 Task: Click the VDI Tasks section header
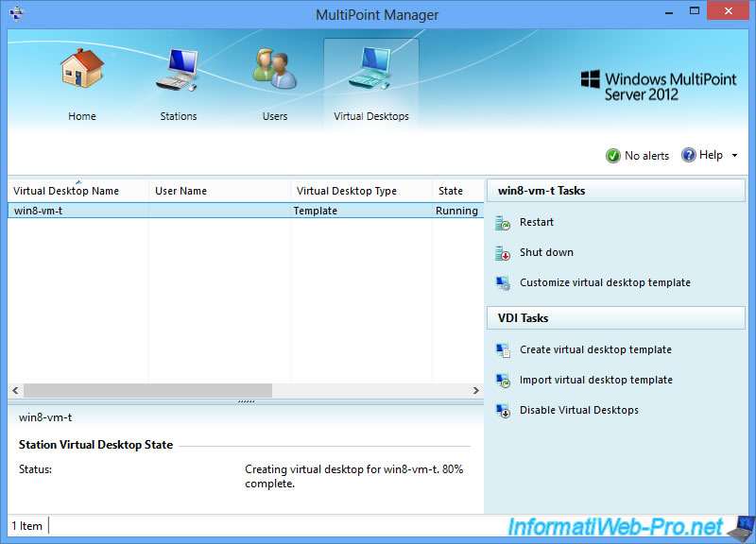coord(616,318)
